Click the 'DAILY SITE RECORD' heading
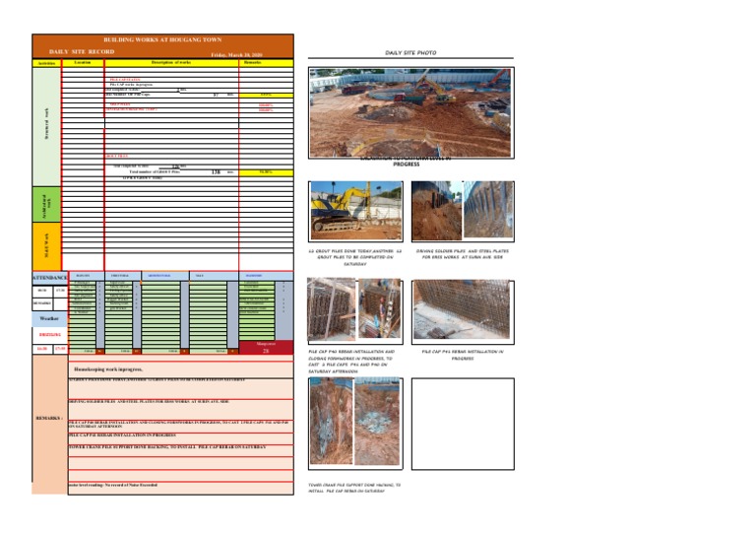756x535 pixels. (82, 51)
